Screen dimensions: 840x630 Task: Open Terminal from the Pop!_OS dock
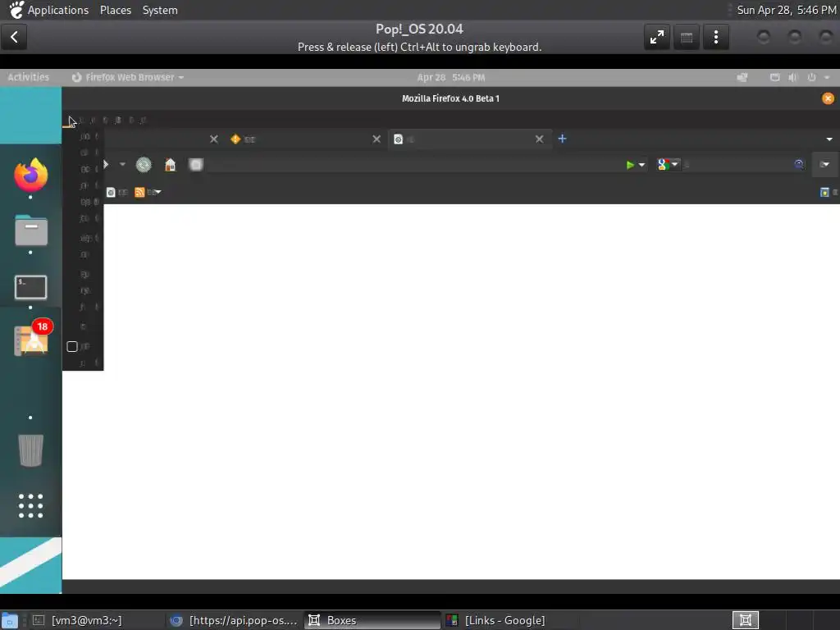[30, 287]
